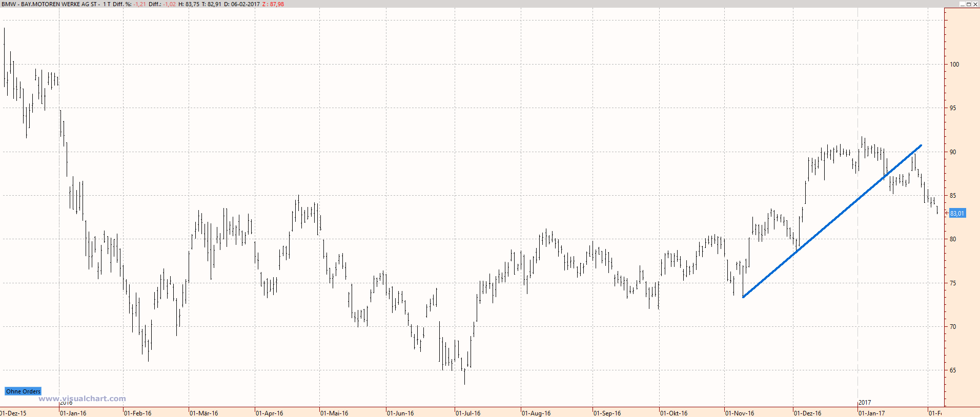This screenshot has width=980, height=417.
Task: Click the 70 price axis label
Action: (953, 327)
